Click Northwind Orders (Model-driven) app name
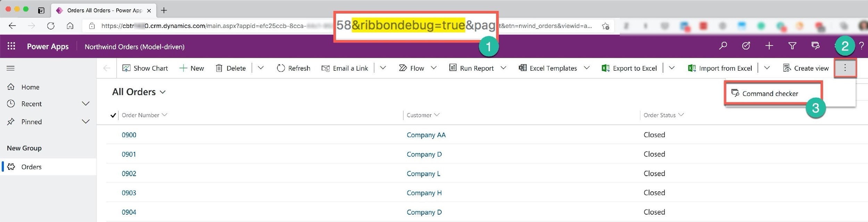This screenshot has height=222, width=868. click(x=134, y=47)
